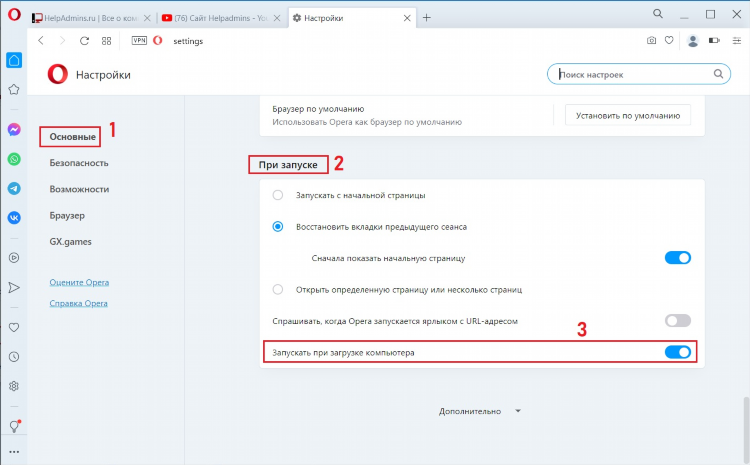Open 'Возможности' settings section
This screenshot has height=465, width=750.
79,189
